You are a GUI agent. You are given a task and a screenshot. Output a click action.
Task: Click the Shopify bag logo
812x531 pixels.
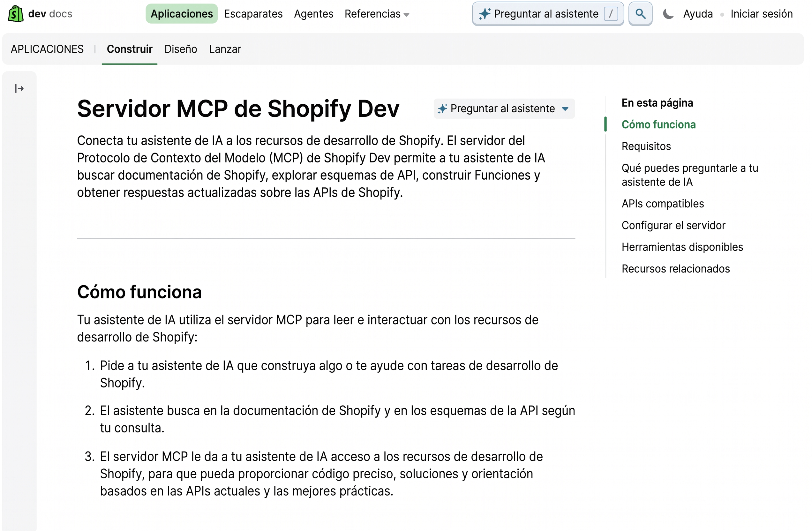(x=16, y=14)
